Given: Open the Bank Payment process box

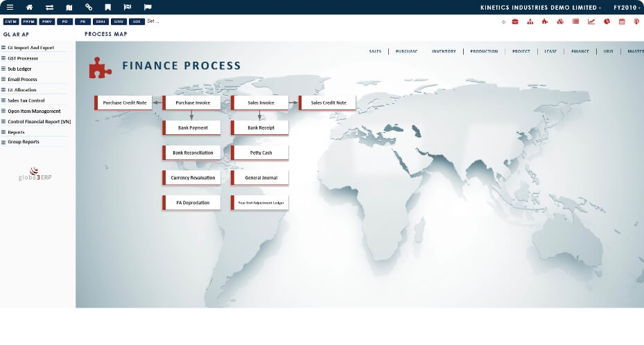Looking at the screenshot, I should click(x=192, y=127).
